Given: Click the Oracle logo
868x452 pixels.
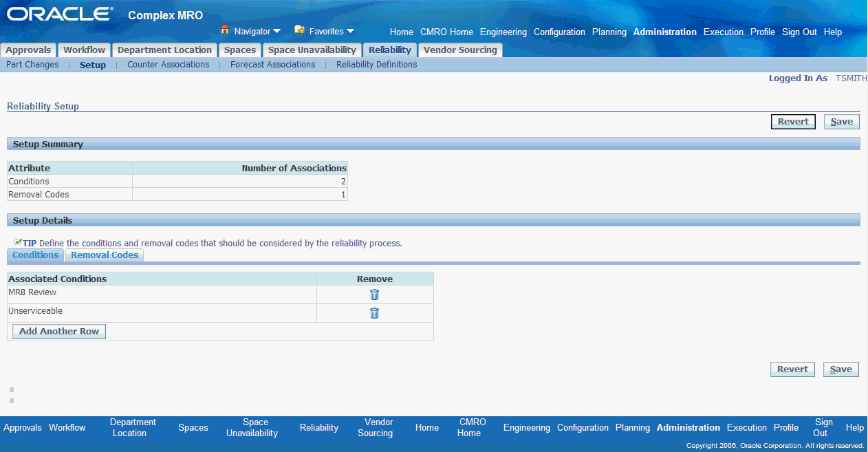Looking at the screenshot, I should coord(59,14).
